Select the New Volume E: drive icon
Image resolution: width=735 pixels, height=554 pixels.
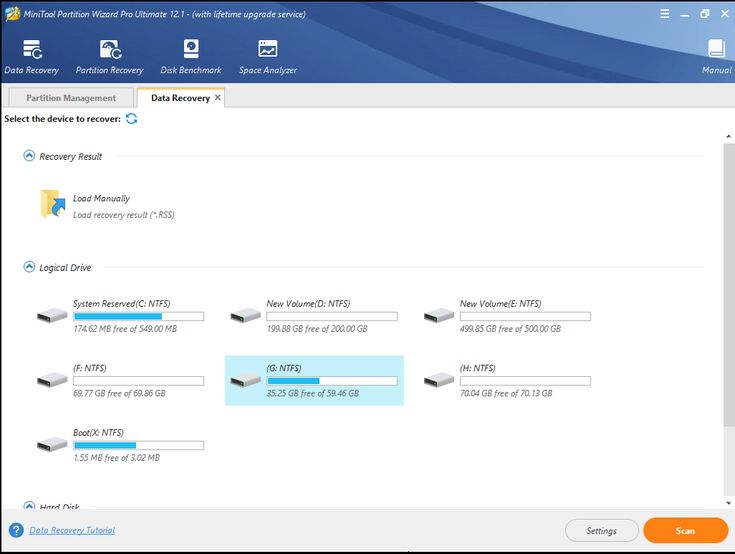pyautogui.click(x=439, y=315)
